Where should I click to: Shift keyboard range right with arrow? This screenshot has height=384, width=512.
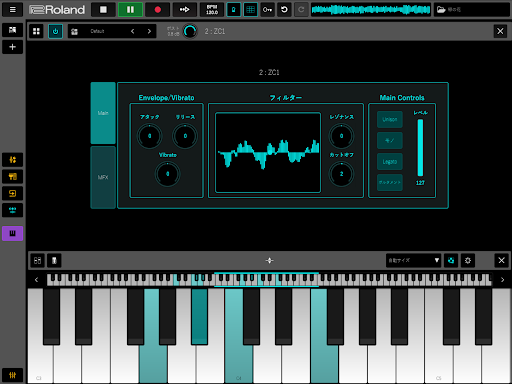pos(502,280)
